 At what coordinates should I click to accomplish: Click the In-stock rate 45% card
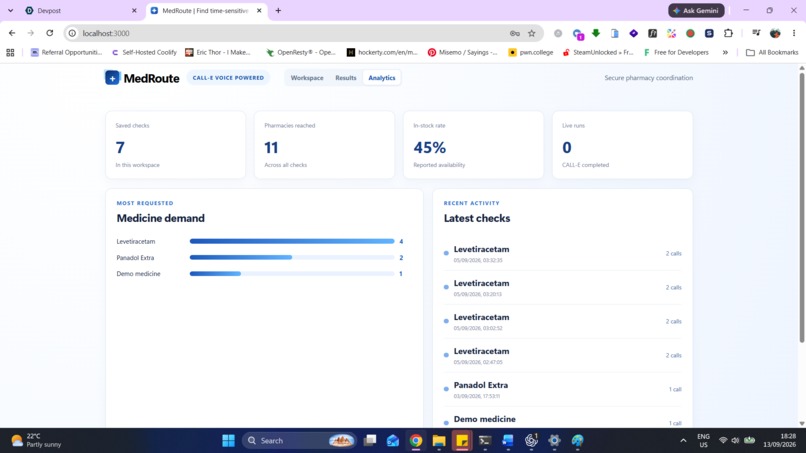point(473,145)
